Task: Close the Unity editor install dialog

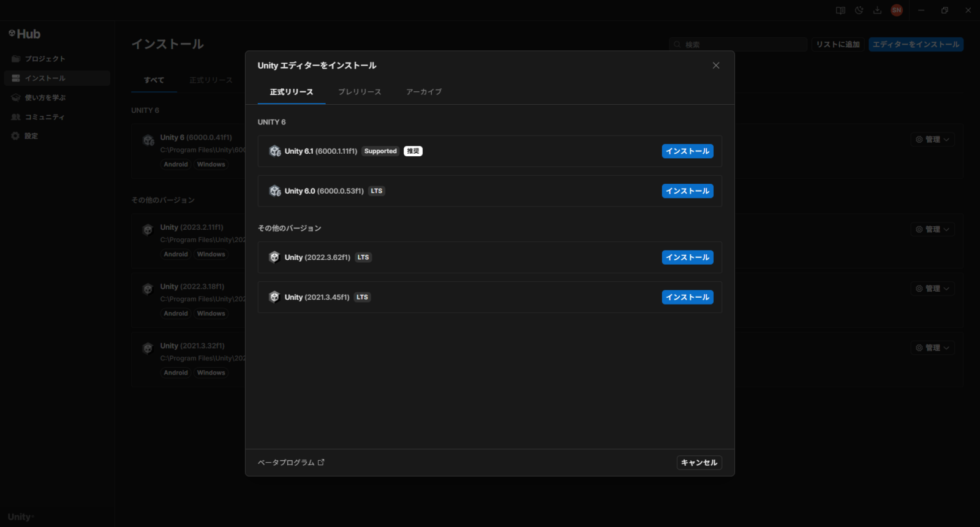Action: (716, 66)
